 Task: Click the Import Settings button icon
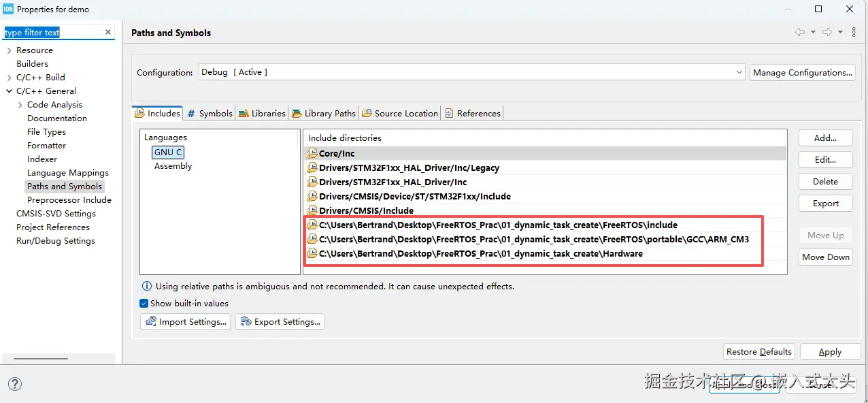point(150,321)
